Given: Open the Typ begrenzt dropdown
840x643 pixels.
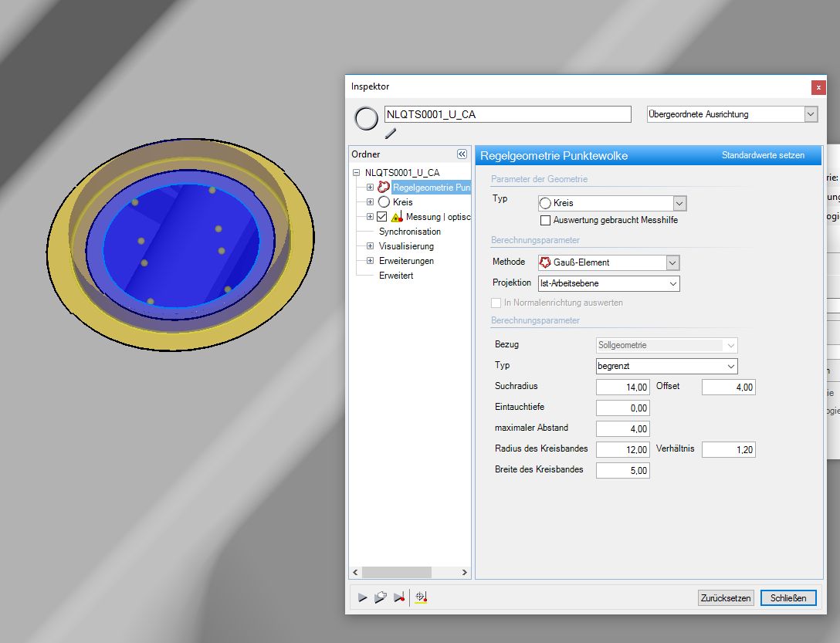Looking at the screenshot, I should (x=730, y=366).
